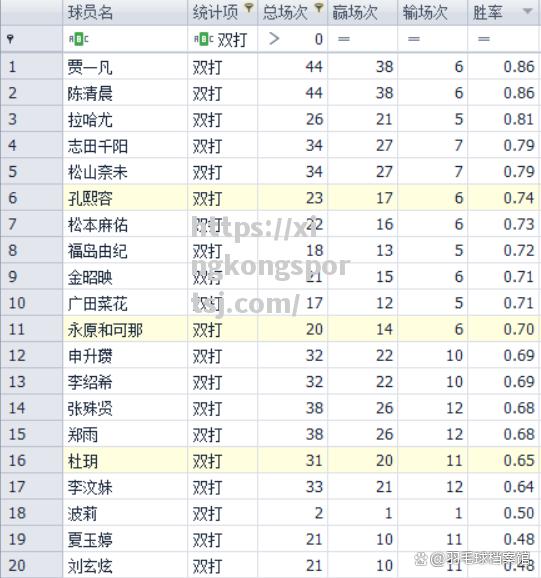Click 胜率 value 0.50 in 波莉 row
Screen dimensions: 541x578
coord(519,513)
